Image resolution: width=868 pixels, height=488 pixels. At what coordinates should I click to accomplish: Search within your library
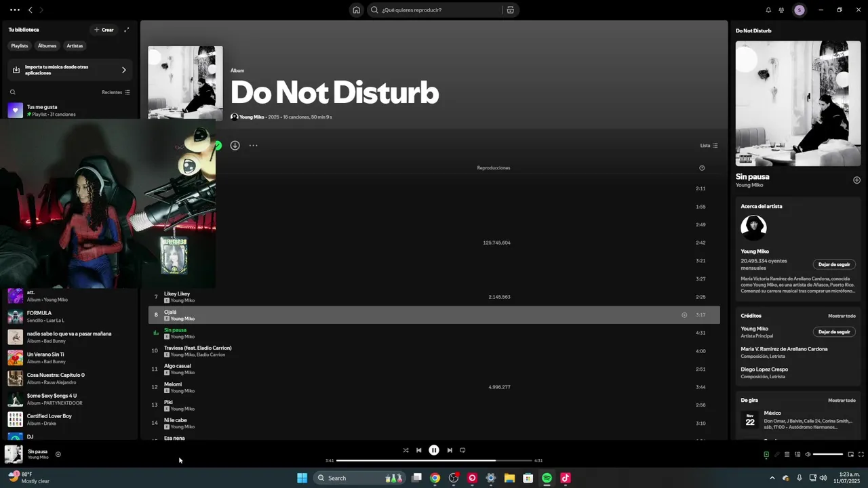click(x=12, y=92)
